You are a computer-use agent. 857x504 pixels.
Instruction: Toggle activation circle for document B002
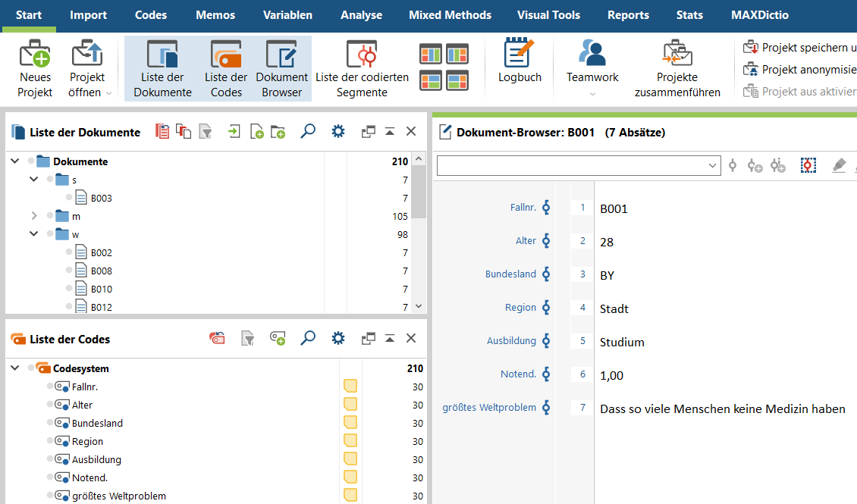click(x=69, y=252)
